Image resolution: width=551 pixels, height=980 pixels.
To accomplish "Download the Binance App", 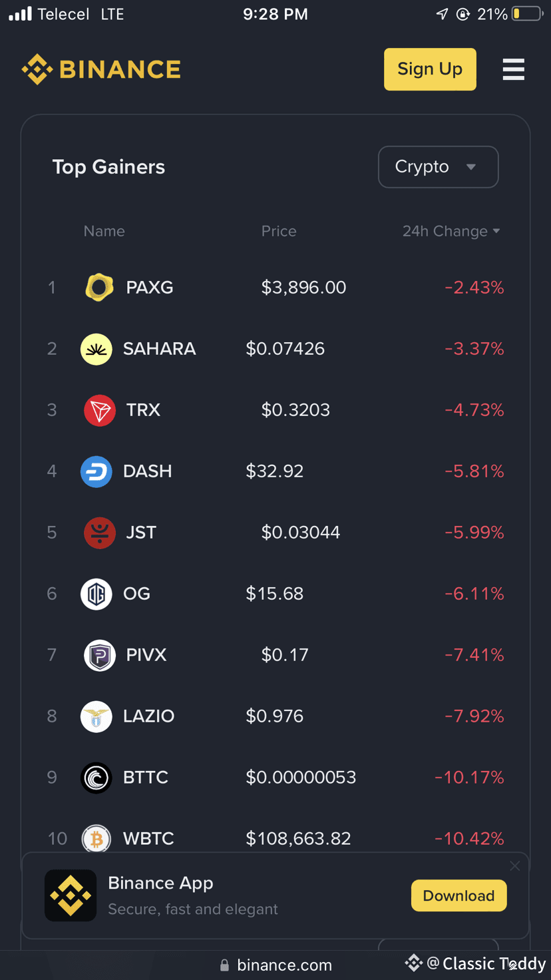I will [459, 895].
